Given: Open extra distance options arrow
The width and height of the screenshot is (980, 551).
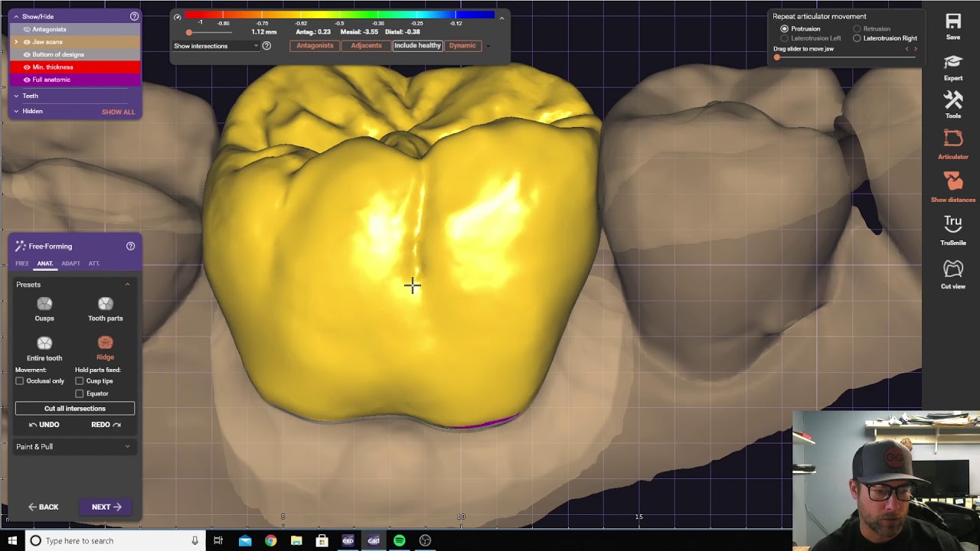Looking at the screenshot, I should tap(488, 46).
